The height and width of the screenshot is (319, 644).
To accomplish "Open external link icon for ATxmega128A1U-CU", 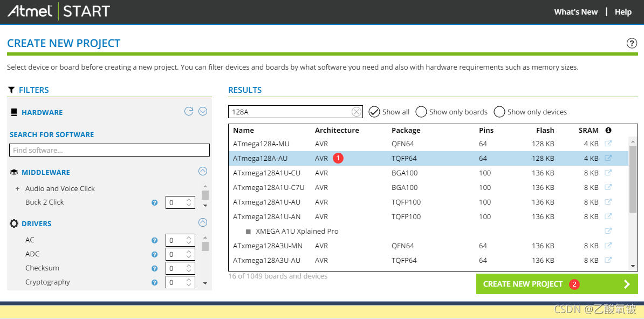I will click(608, 173).
